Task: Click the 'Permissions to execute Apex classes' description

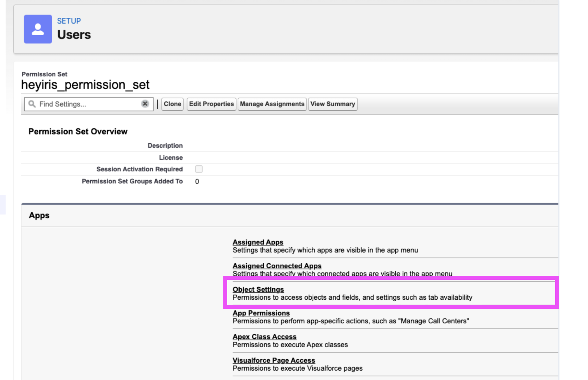Action: [x=290, y=345]
